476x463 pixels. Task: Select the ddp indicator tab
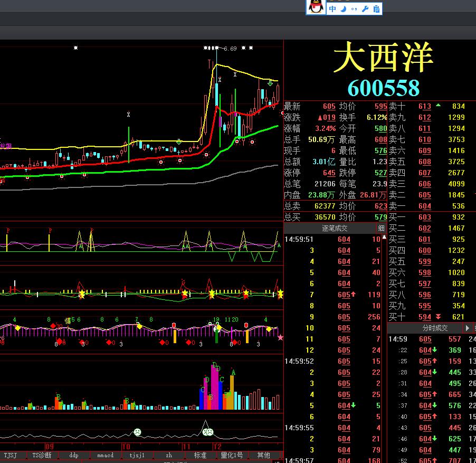74,455
